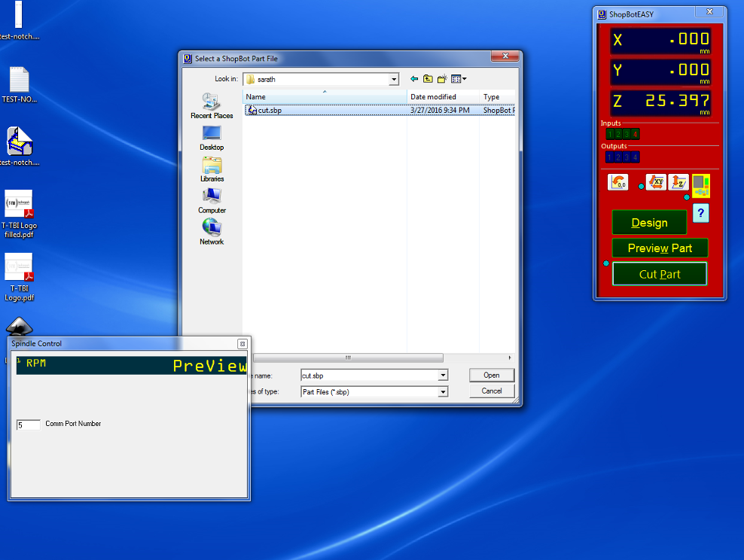744x560 pixels.
Task: Toggle output 3 in ShopBotEASY
Action: (x=627, y=157)
